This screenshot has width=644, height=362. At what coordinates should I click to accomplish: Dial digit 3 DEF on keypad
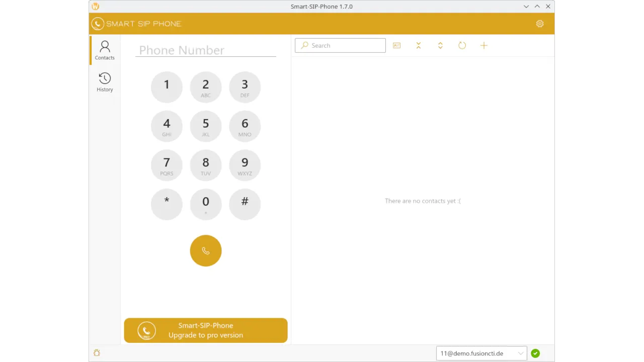click(245, 87)
